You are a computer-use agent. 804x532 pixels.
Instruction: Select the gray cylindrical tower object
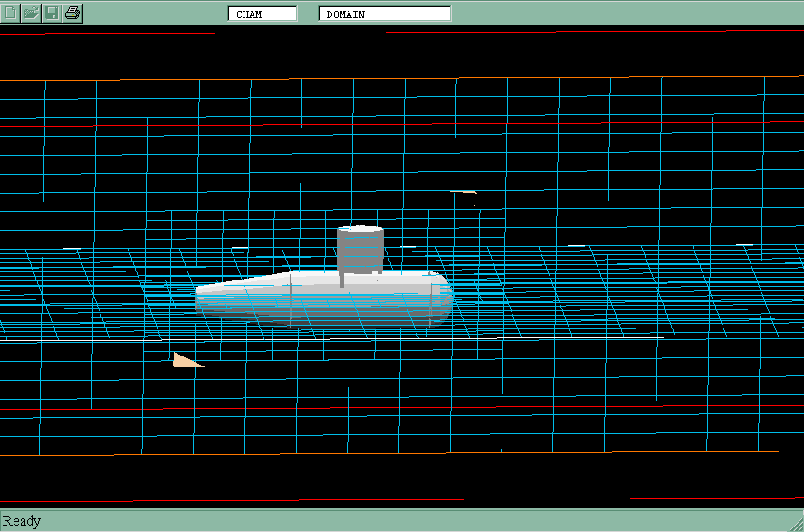point(360,251)
